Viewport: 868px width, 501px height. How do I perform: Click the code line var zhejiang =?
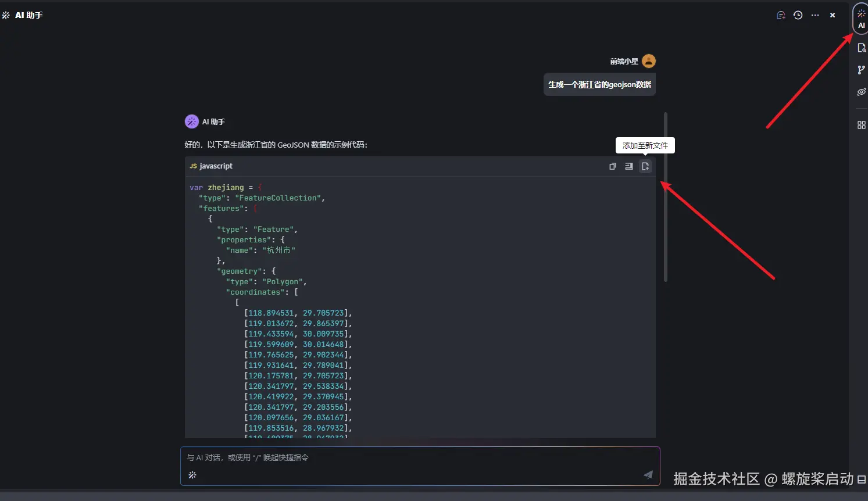click(226, 188)
